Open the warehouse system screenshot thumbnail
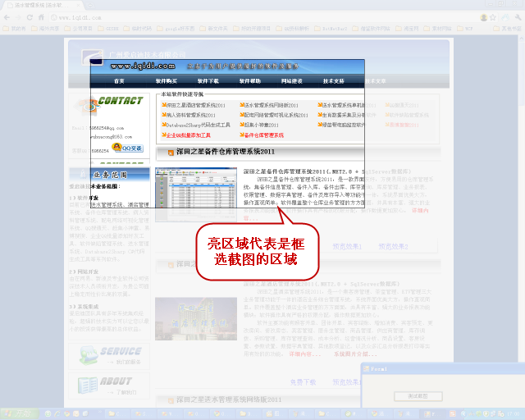The image size is (525, 420). [x=196, y=194]
